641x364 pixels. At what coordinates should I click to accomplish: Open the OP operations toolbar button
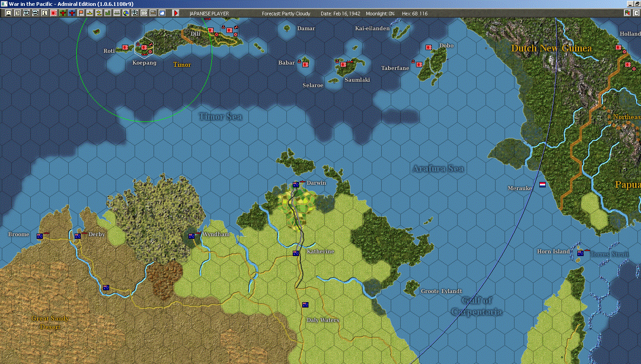pyautogui.click(x=144, y=13)
